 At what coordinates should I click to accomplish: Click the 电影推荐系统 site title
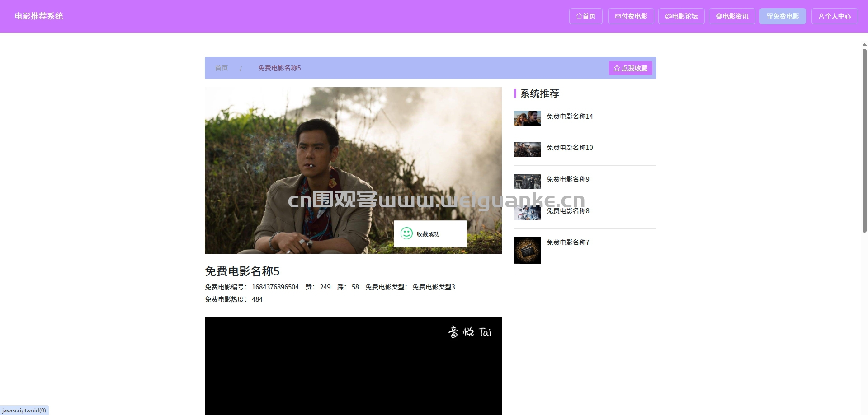click(39, 16)
